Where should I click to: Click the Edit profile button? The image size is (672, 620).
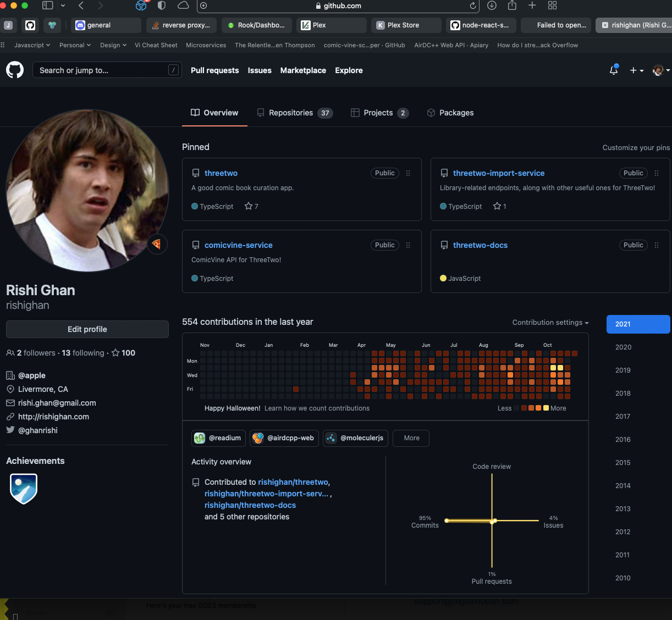pyautogui.click(x=87, y=329)
